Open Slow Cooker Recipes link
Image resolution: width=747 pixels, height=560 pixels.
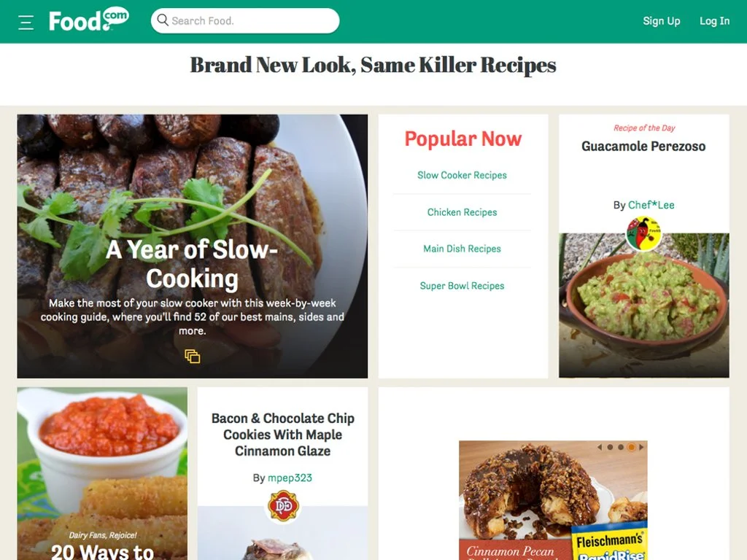coord(462,175)
